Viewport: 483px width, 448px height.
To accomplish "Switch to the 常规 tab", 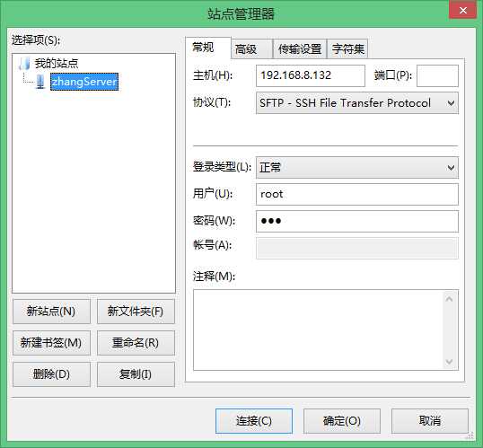I will tap(208, 48).
